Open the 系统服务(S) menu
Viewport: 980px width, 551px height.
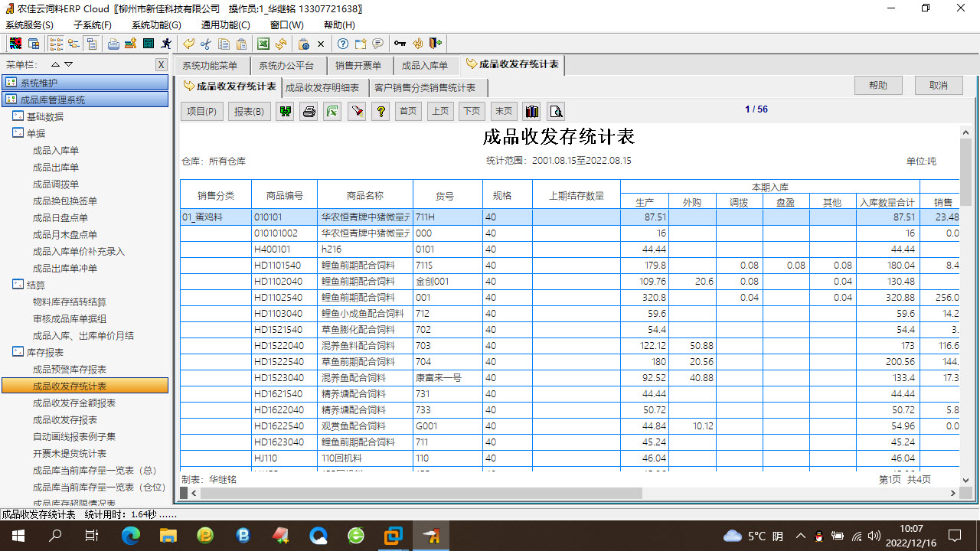pos(27,24)
